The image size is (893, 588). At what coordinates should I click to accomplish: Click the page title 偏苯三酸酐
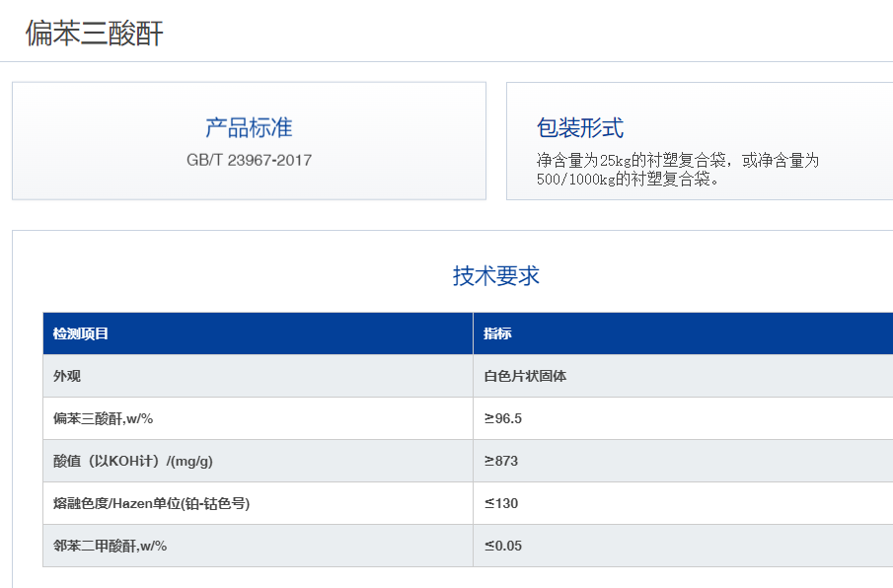point(95,33)
